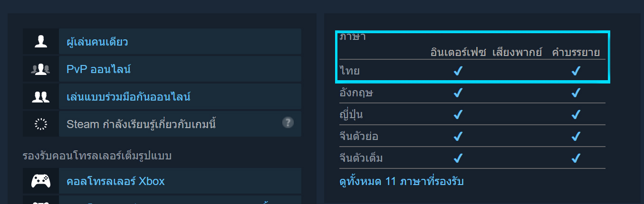The image size is (644, 204).
Task: Click the single-player person icon
Action: [x=41, y=42]
